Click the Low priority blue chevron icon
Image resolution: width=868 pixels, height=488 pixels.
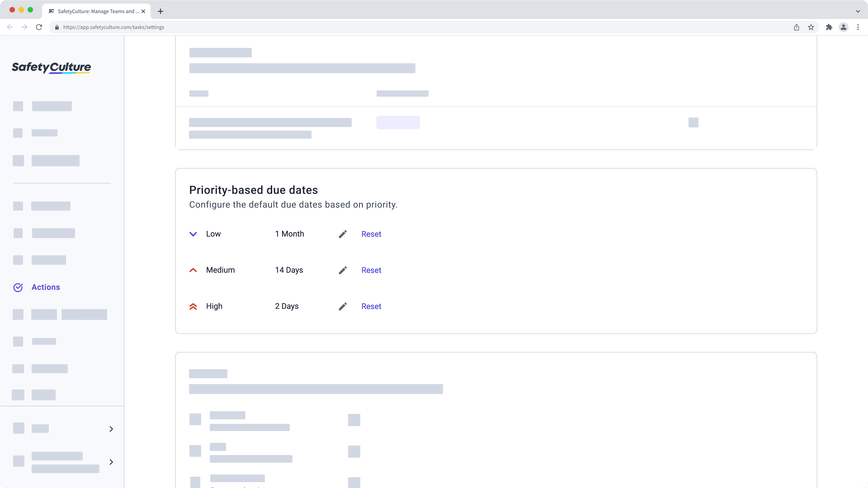click(193, 234)
